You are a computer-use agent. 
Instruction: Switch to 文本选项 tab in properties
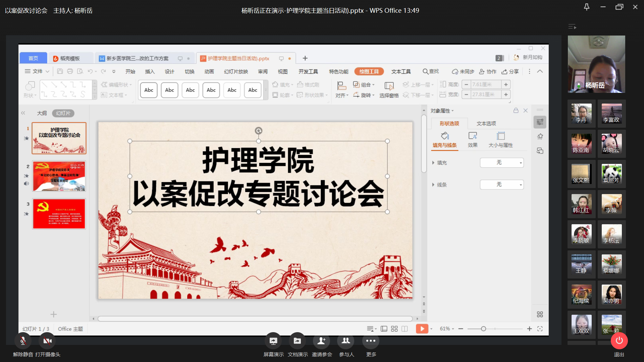486,124
